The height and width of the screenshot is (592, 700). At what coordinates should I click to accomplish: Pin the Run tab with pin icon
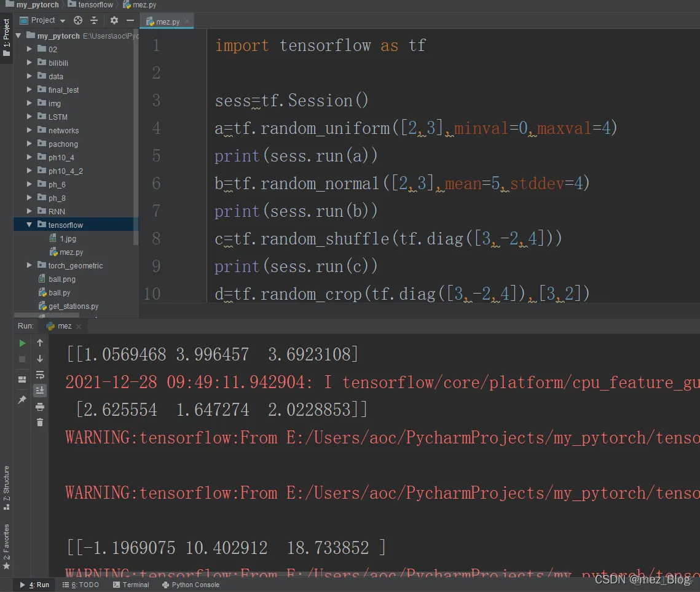pyautogui.click(x=22, y=400)
